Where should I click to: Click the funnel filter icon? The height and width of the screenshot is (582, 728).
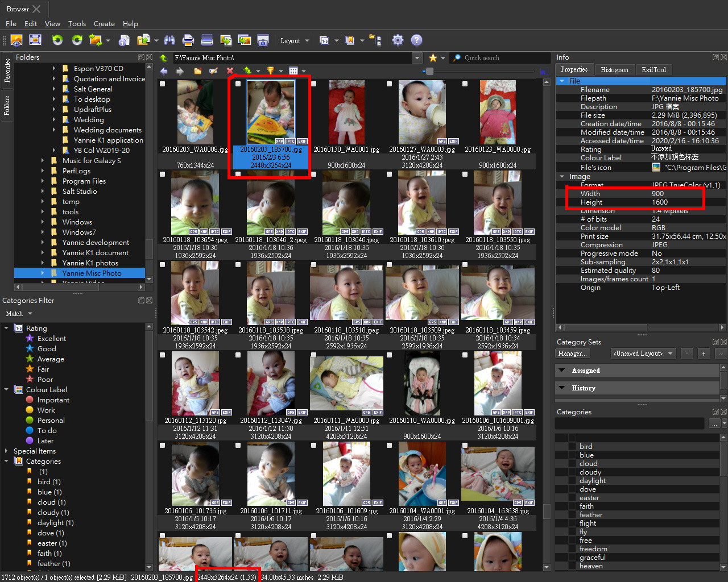click(x=271, y=71)
